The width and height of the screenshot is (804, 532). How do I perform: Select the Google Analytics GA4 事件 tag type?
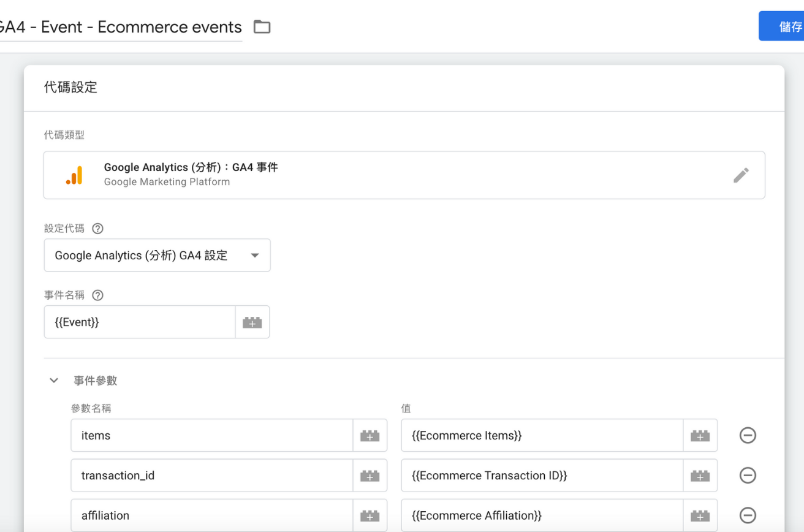click(x=392, y=175)
